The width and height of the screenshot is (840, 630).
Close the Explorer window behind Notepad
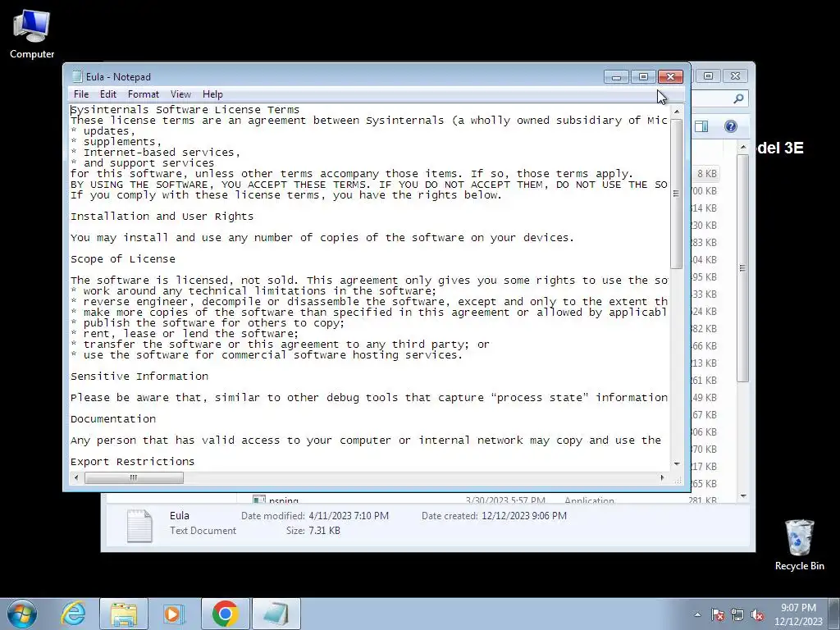click(x=736, y=76)
